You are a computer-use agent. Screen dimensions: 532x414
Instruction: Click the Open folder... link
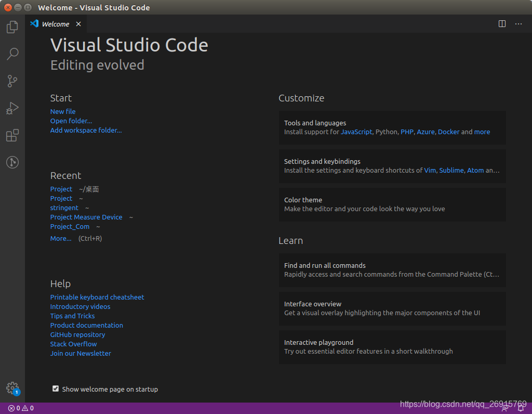pyautogui.click(x=71, y=121)
